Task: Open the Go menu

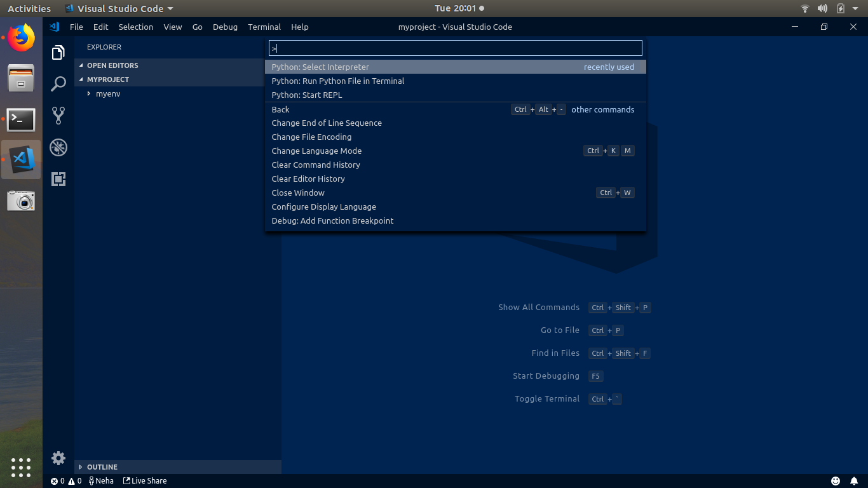Action: click(x=197, y=27)
